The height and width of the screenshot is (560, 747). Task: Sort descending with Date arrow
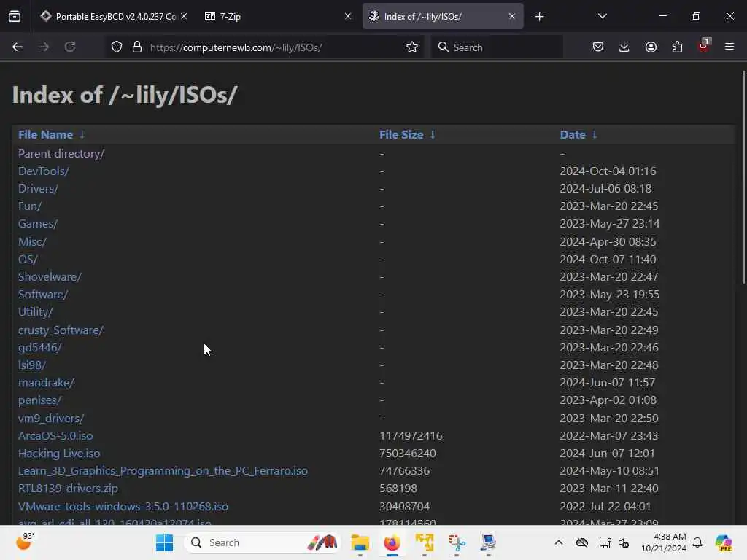595,135
